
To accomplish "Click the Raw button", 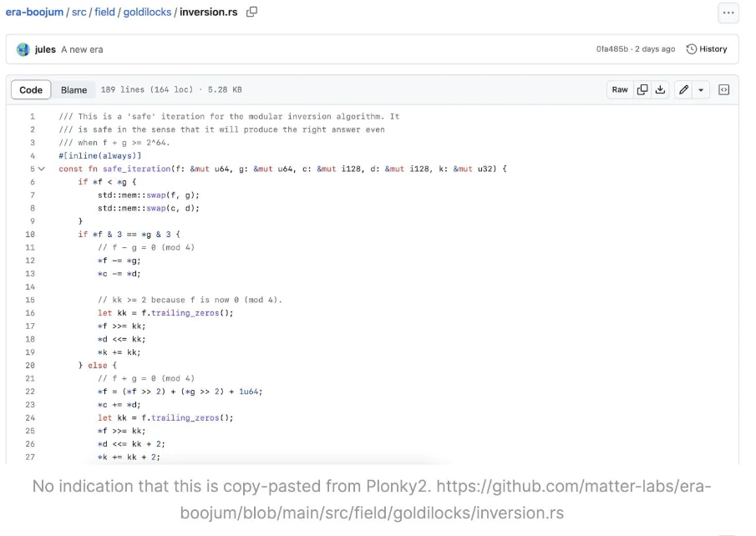I will click(x=619, y=90).
